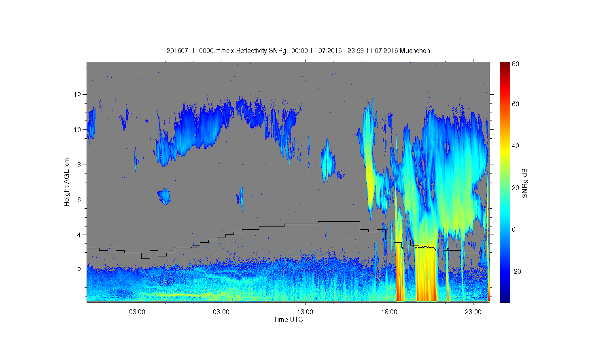Click the height tick label 8

(x=79, y=165)
